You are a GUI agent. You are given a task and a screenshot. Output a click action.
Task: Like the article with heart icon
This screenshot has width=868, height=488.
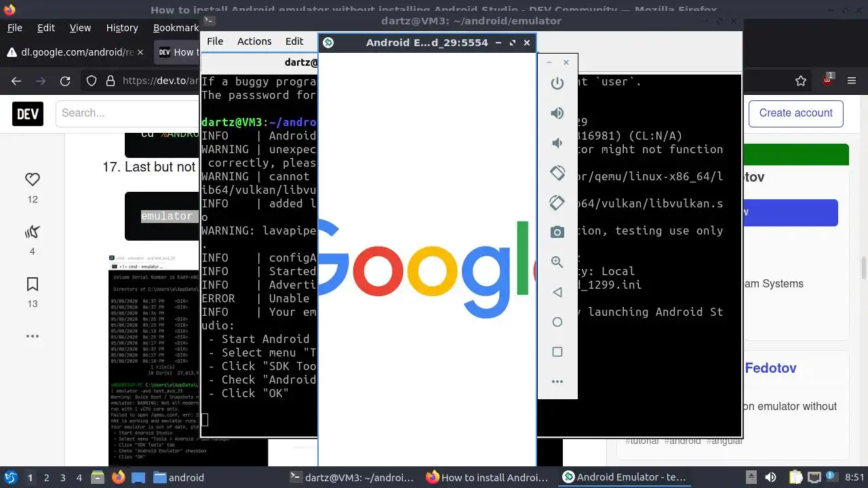coord(33,180)
